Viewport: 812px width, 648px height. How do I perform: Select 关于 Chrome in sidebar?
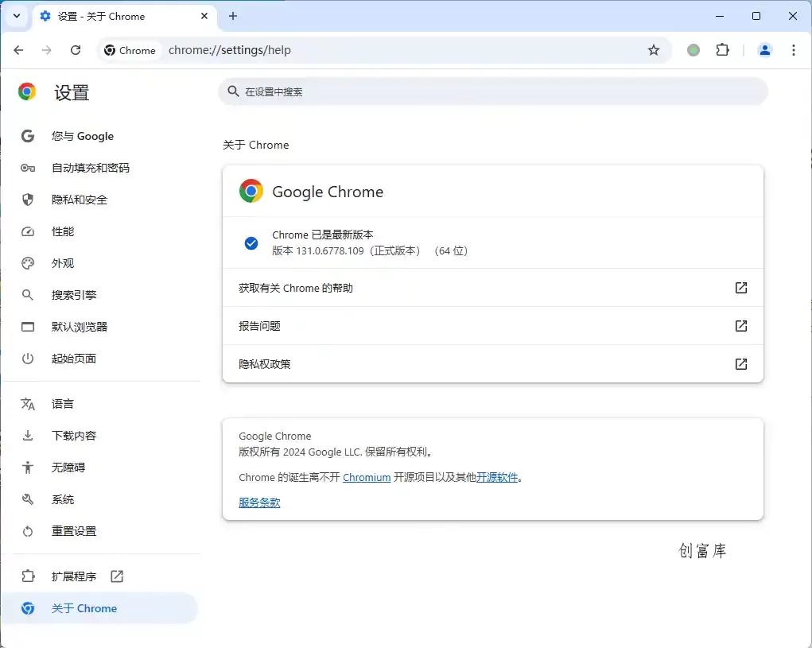pos(101,608)
